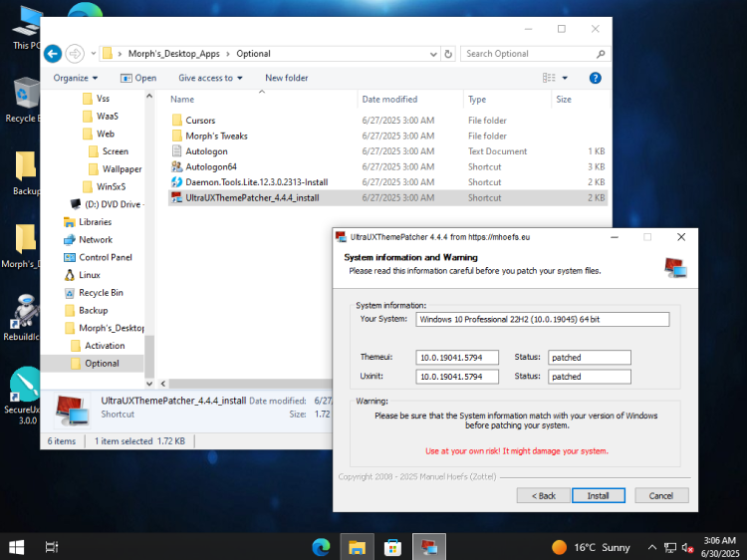Image resolution: width=747 pixels, height=560 pixels.
Task: Click UltraUXThemePatcher taskbar icon
Action: tap(428, 547)
